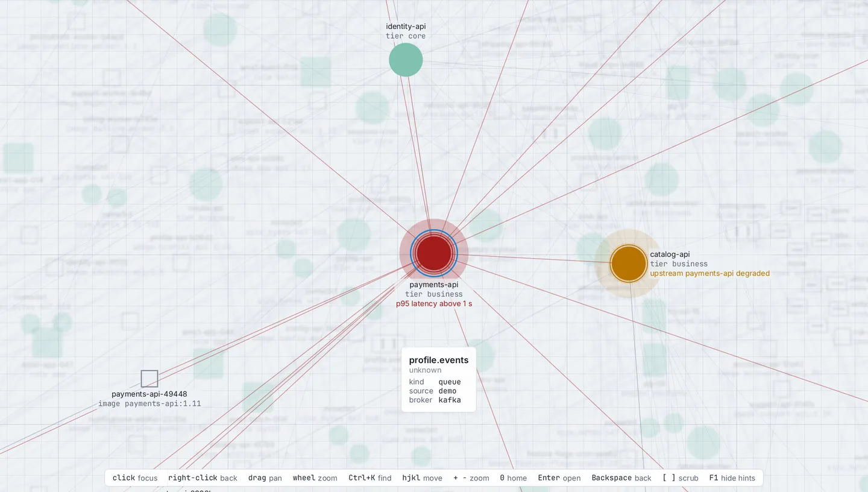Image resolution: width=868 pixels, height=492 pixels.
Task: Click the "Backspace back" hint
Action: click(x=621, y=478)
